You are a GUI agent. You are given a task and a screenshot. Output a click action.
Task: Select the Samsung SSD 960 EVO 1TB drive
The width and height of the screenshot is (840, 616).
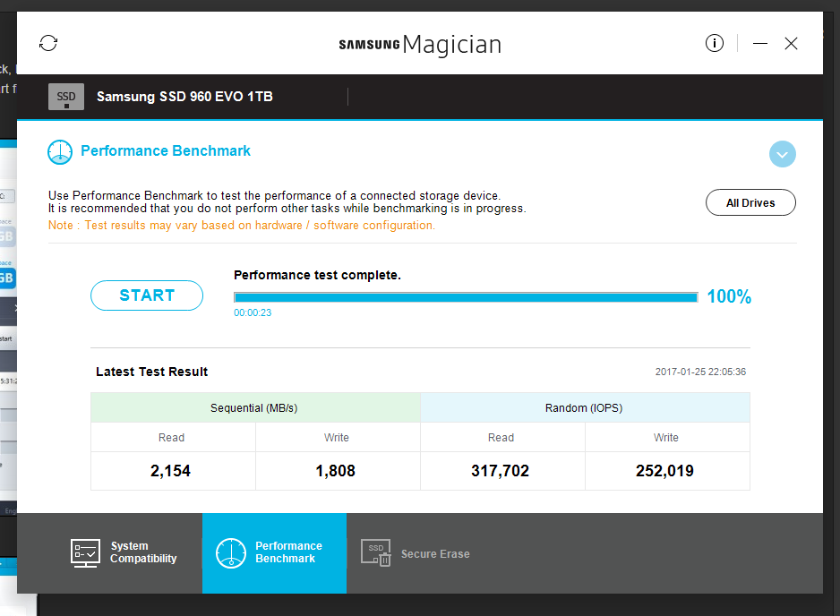pyautogui.click(x=184, y=97)
